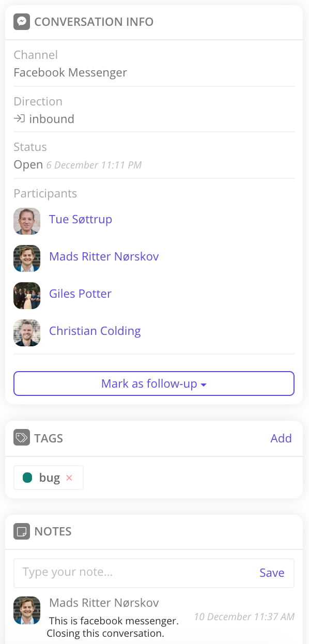
Task: Click Tue Søttrup's avatar
Action: [27, 221]
